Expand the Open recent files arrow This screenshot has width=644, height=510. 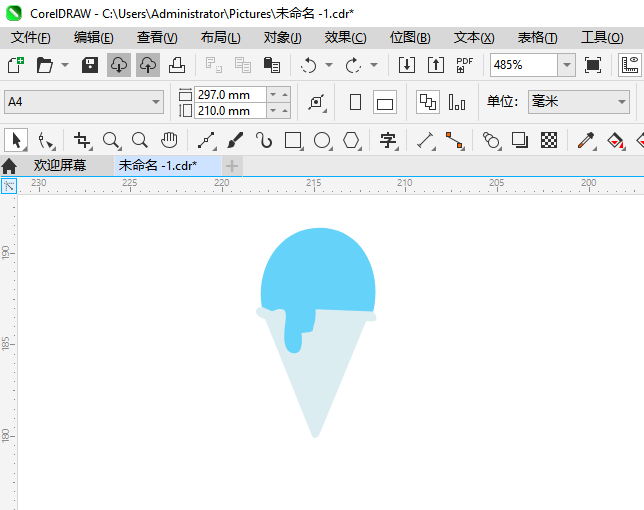click(x=65, y=65)
